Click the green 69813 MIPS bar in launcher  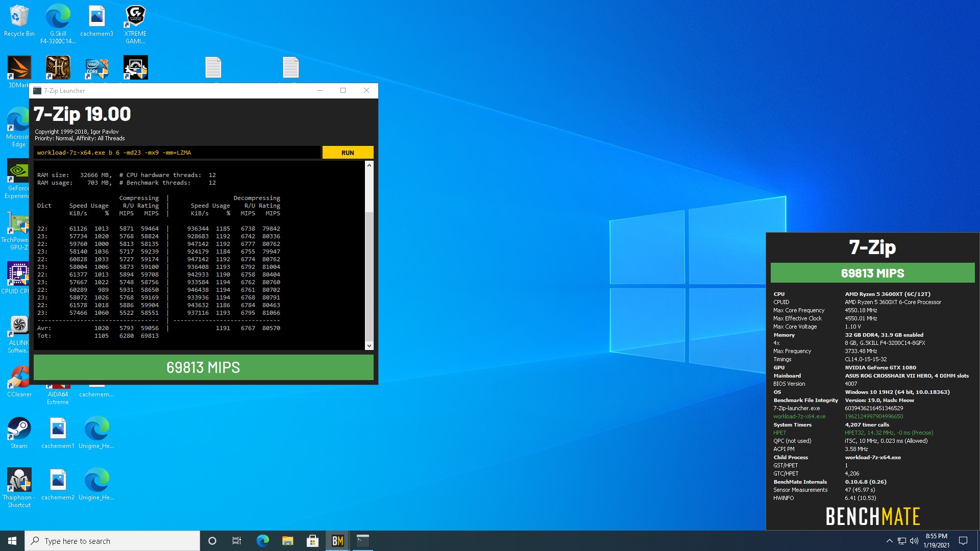(x=203, y=367)
